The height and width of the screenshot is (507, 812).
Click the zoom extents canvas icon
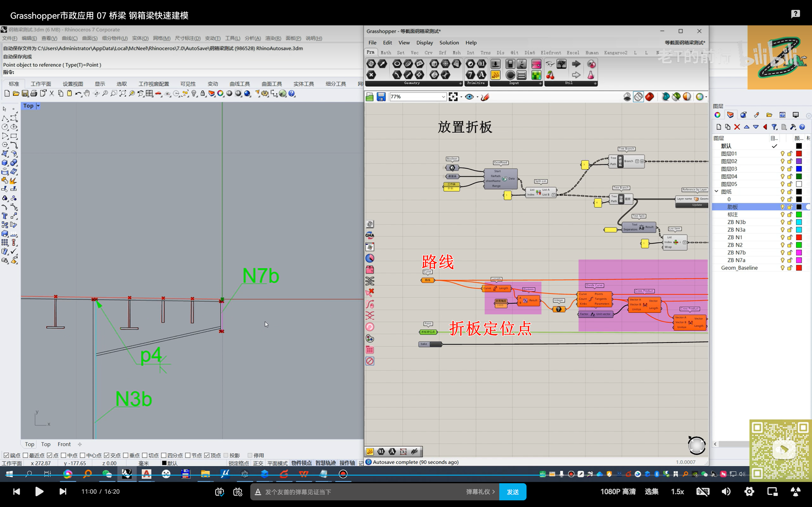453,97
